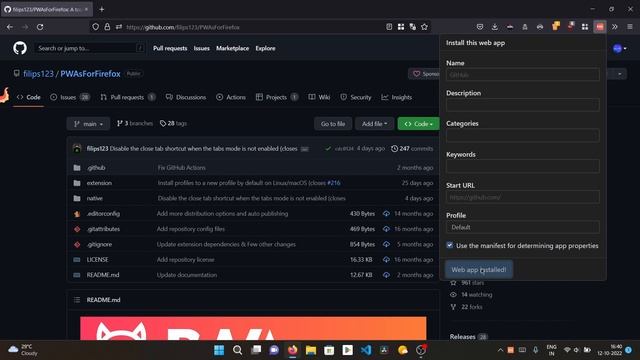Image resolution: width=640 pixels, height=360 pixels.
Task: Open Issues in GitHub top navigation
Action: point(201,48)
